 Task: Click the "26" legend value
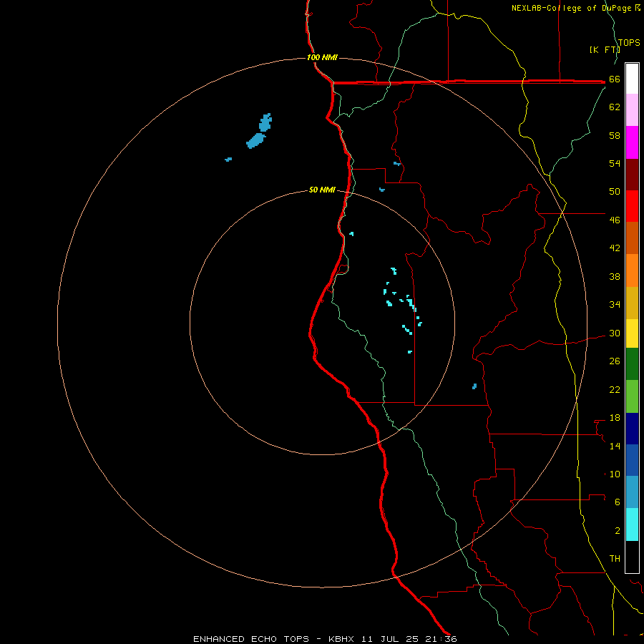615,361
